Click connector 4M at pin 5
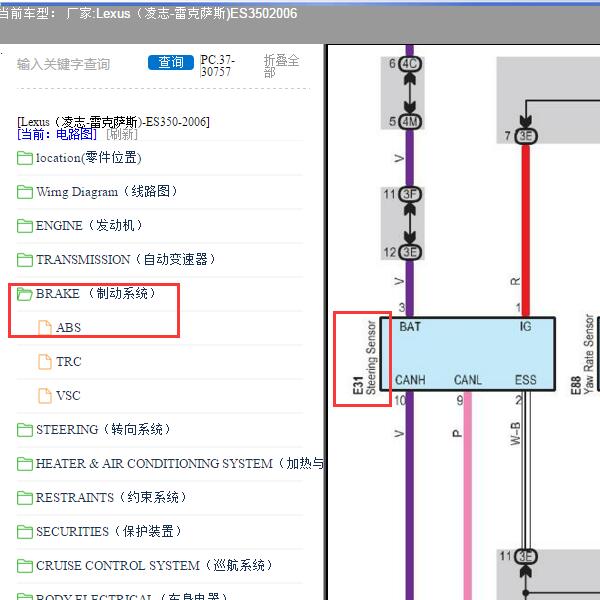The height and width of the screenshot is (600, 600). pos(410,122)
